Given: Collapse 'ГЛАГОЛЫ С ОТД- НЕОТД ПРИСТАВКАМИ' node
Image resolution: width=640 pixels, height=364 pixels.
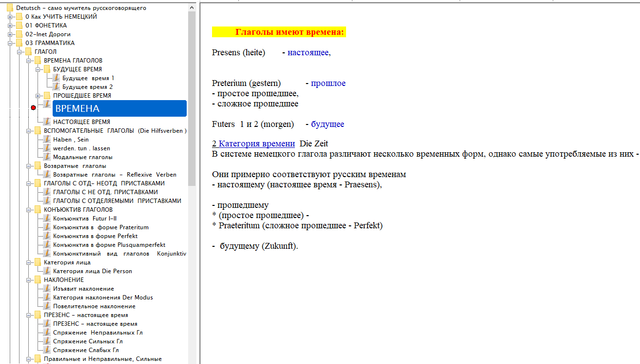Looking at the screenshot, I should [29, 184].
